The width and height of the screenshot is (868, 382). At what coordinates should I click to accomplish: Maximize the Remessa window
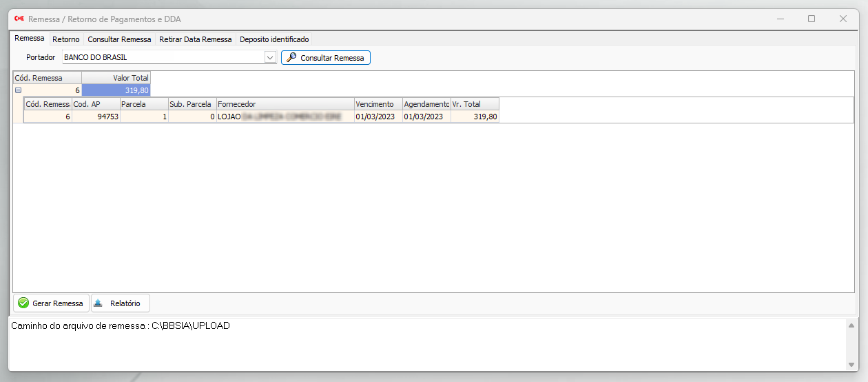click(812, 19)
